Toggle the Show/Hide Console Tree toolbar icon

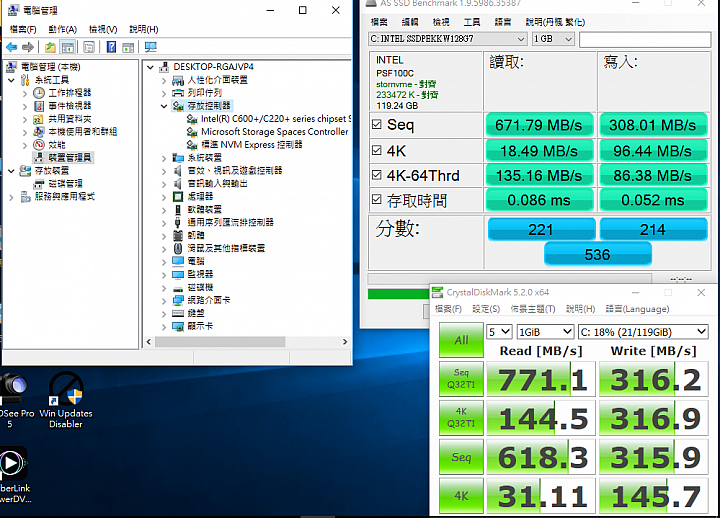(x=68, y=47)
